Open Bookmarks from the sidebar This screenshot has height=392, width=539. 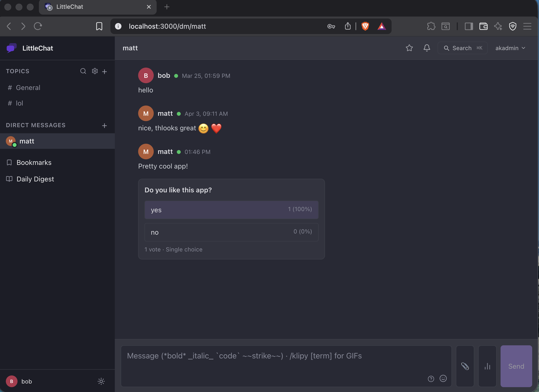[x=34, y=162]
